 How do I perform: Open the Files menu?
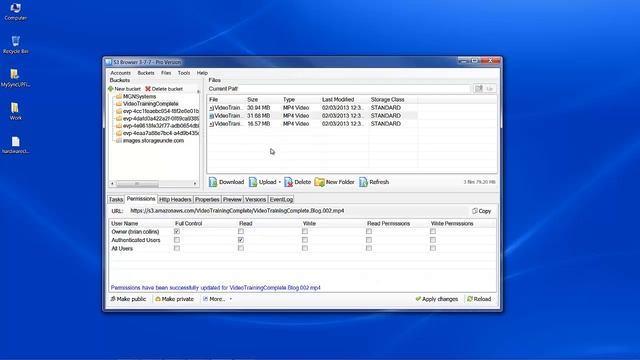(166, 73)
